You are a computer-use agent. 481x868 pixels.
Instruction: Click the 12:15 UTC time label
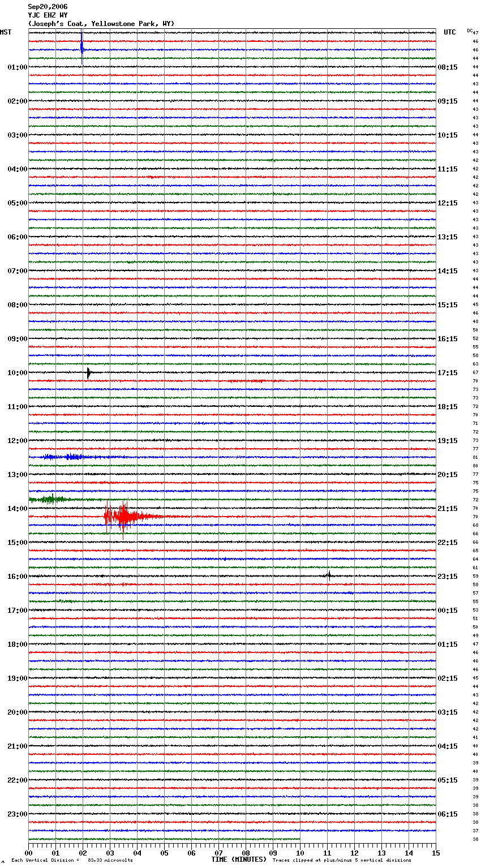click(448, 203)
